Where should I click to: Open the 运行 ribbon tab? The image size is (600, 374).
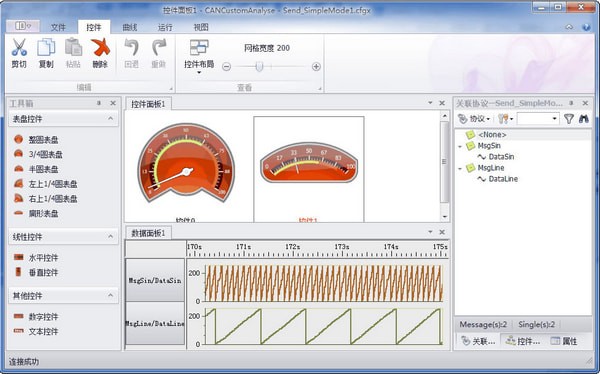165,27
